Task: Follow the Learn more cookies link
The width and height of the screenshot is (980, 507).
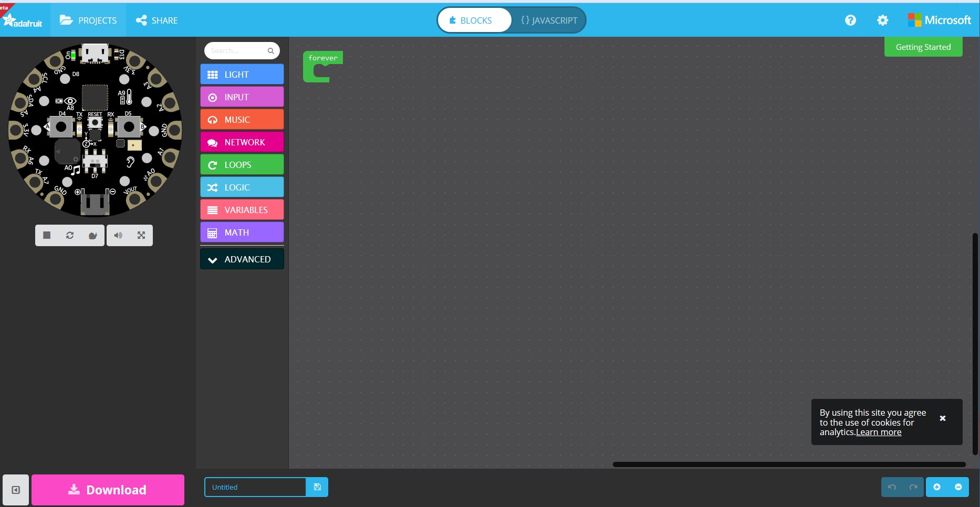Action: tap(878, 432)
